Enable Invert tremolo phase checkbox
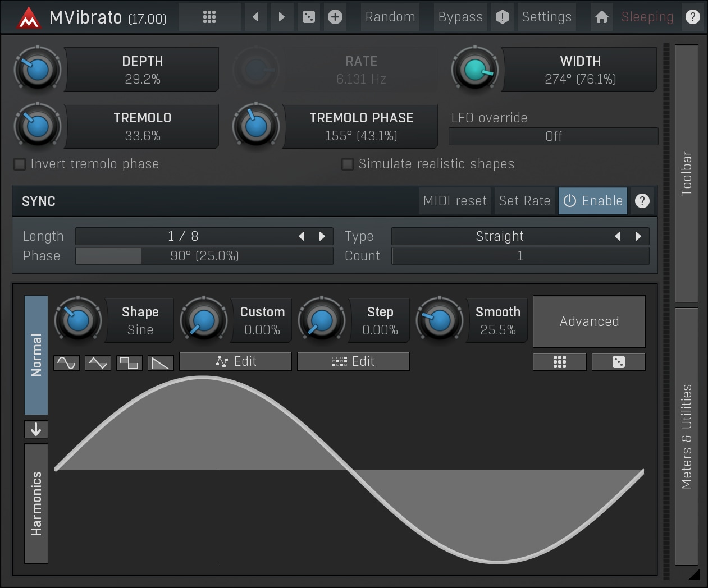Image resolution: width=708 pixels, height=588 pixels. (20, 164)
